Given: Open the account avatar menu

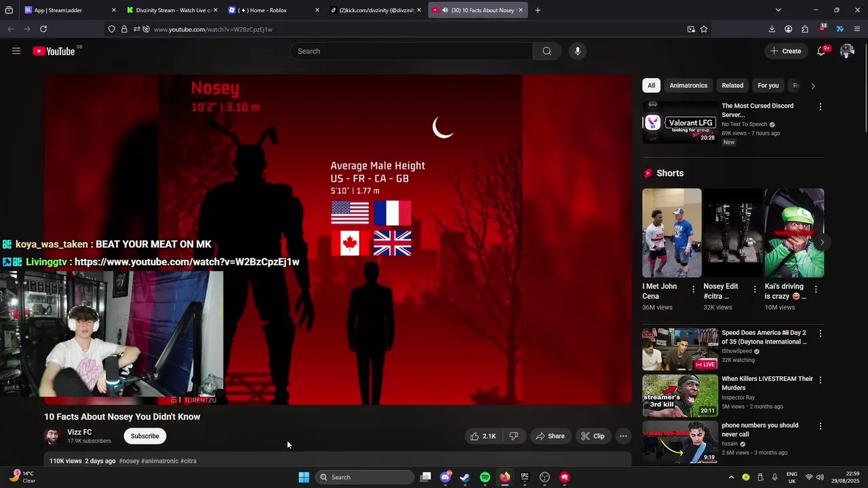Looking at the screenshot, I should click(x=847, y=51).
